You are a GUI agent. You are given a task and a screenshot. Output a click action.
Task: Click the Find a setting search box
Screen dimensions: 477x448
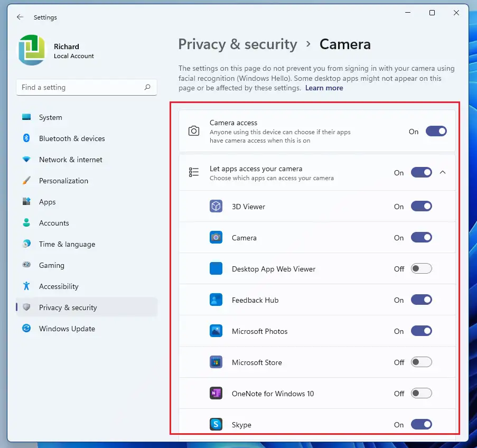pyautogui.click(x=87, y=87)
